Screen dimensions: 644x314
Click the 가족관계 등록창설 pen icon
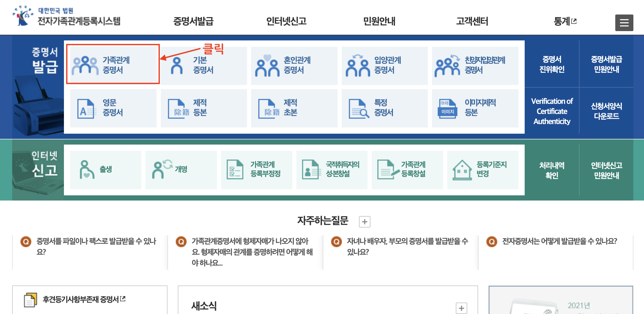[388, 169]
